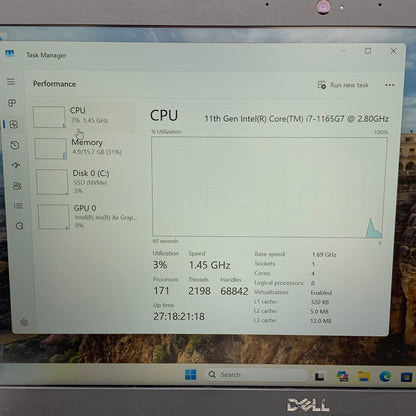Open the Copilot icon on taskbar
The width and height of the screenshot is (416, 416).
click(343, 376)
